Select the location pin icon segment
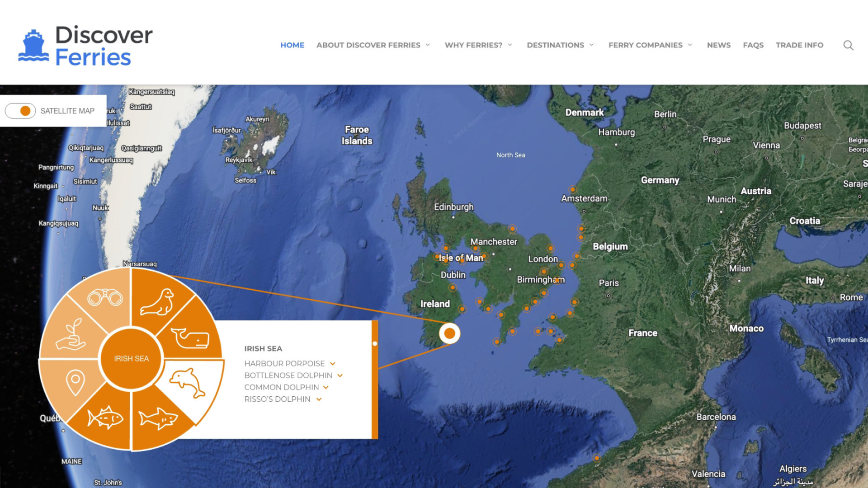 (75, 382)
